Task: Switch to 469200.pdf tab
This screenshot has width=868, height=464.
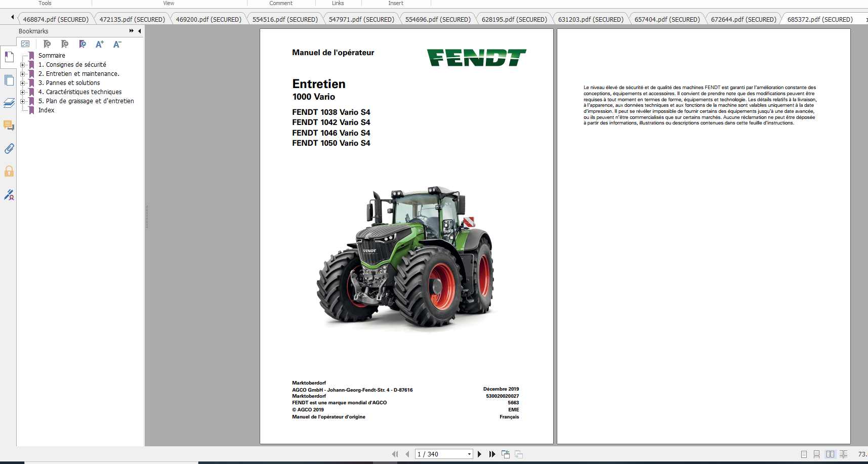Action: [x=209, y=19]
